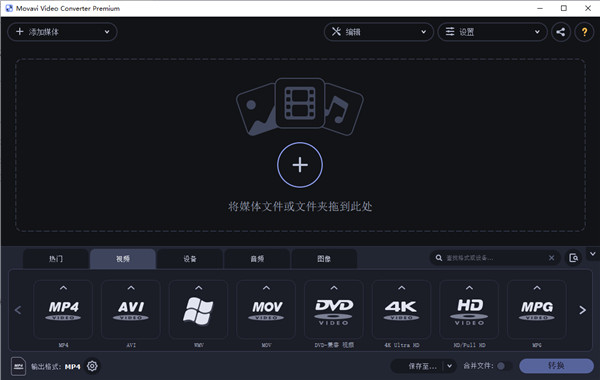Screen dimensions: 600x380
Task: Select the HD/Full HD format icon
Action: click(469, 310)
